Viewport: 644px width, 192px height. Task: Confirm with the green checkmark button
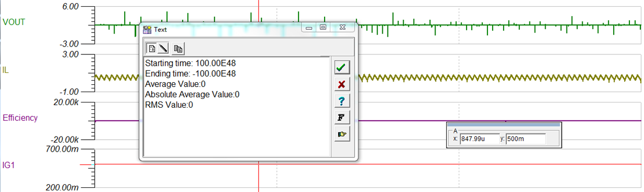point(342,67)
